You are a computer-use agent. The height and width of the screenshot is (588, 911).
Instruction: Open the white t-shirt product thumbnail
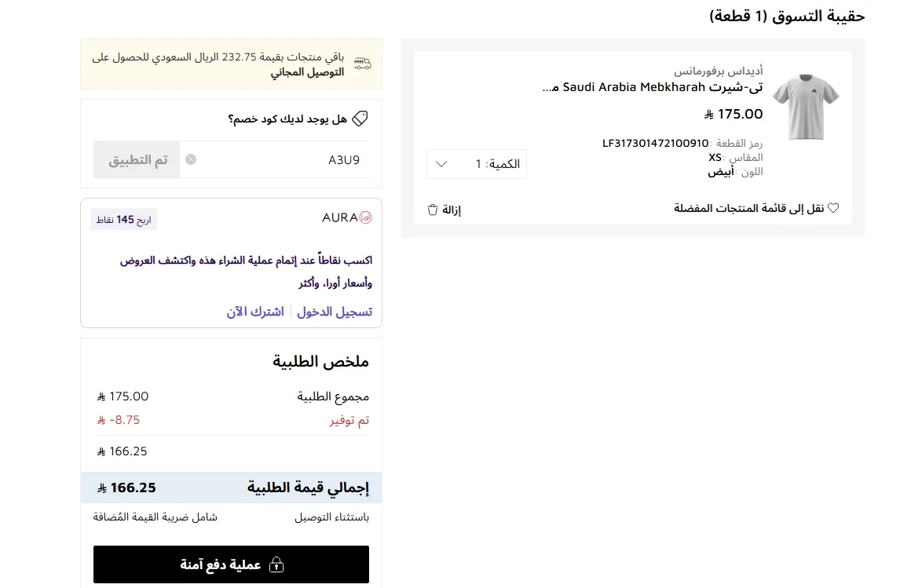click(806, 107)
